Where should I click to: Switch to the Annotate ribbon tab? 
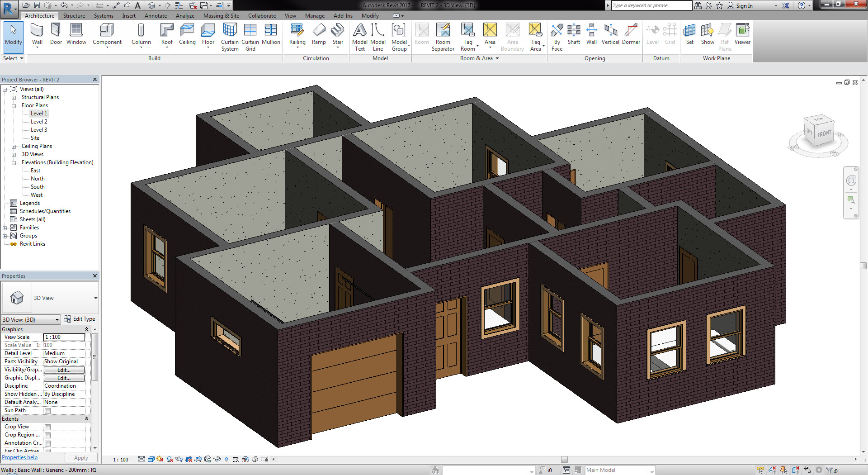pyautogui.click(x=156, y=15)
